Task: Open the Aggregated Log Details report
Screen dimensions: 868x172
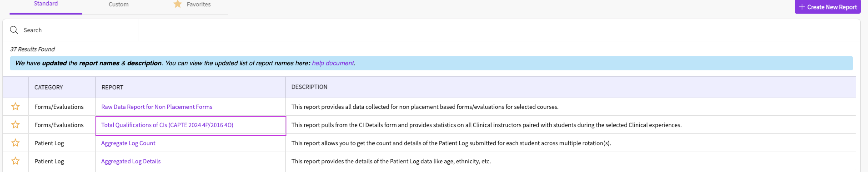Action: [131, 161]
